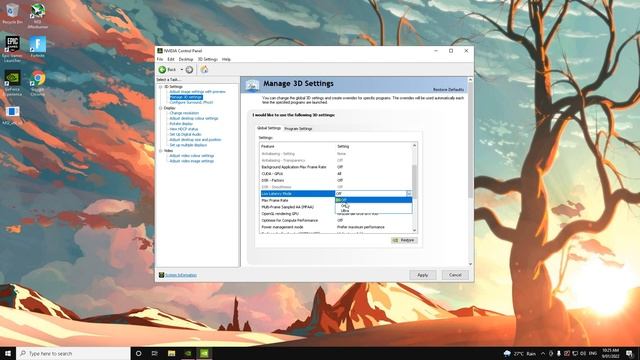
Task: Open the Help menu
Action: click(x=226, y=60)
